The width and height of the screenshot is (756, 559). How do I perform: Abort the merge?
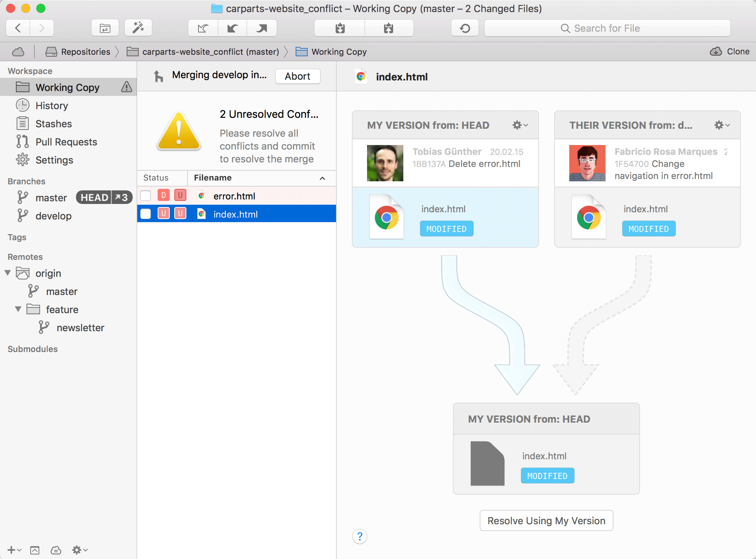pyautogui.click(x=297, y=76)
